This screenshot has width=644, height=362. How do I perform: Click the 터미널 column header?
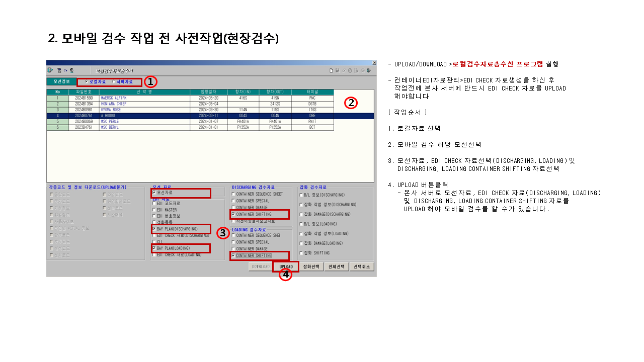(312, 92)
